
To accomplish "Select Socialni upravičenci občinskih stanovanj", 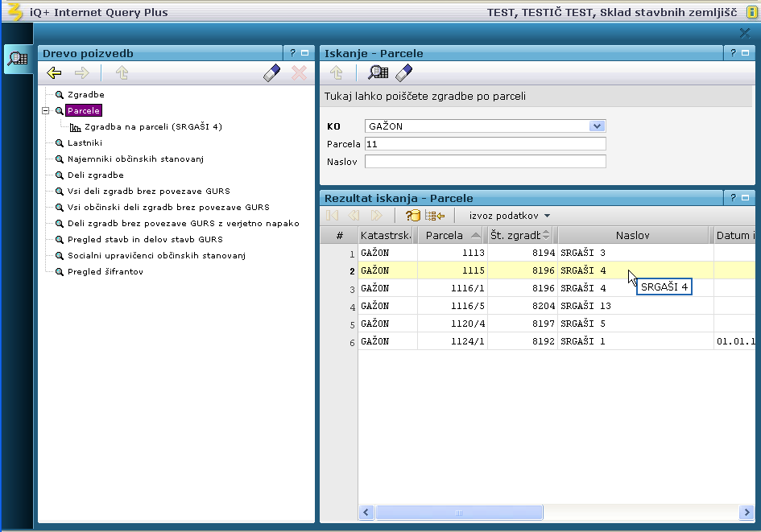I will click(x=156, y=256).
